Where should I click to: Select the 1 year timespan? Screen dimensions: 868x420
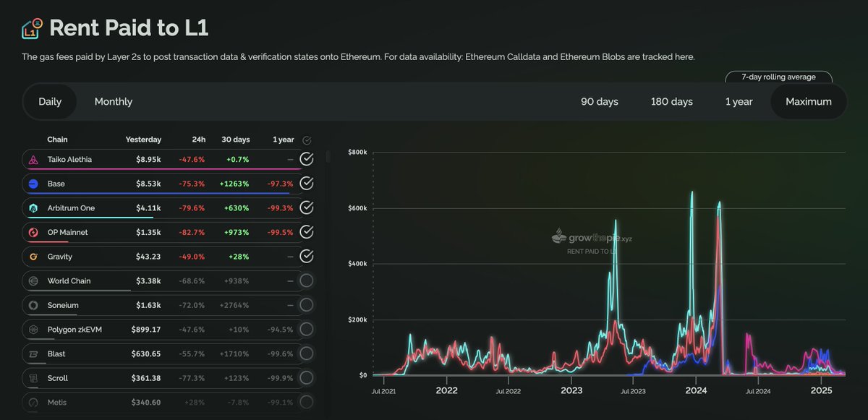(x=739, y=102)
